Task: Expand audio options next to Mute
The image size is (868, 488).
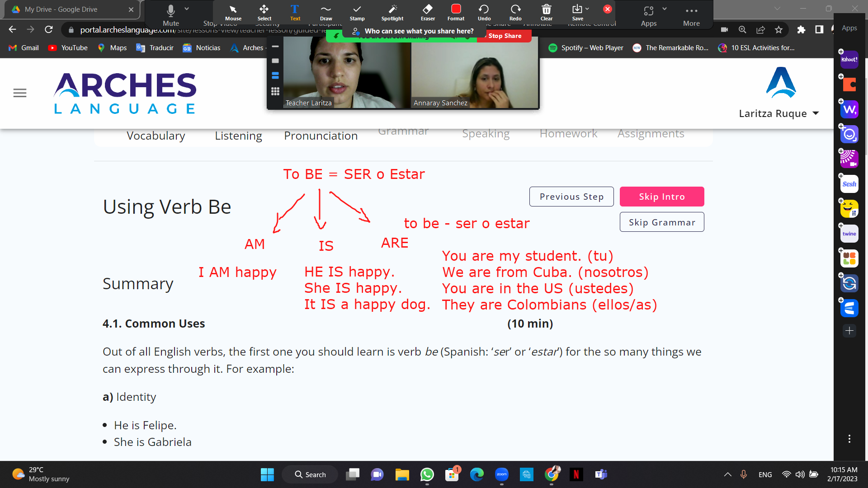Action: [187, 9]
